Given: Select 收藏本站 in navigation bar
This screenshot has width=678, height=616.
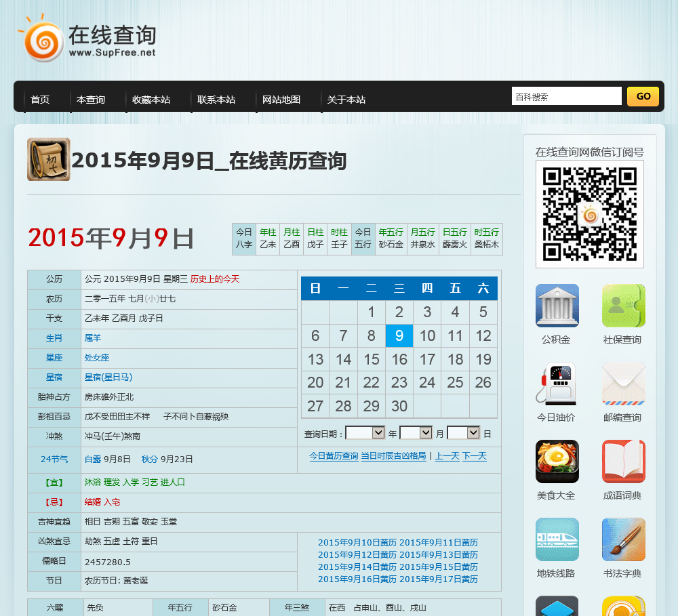Looking at the screenshot, I should point(151,100).
